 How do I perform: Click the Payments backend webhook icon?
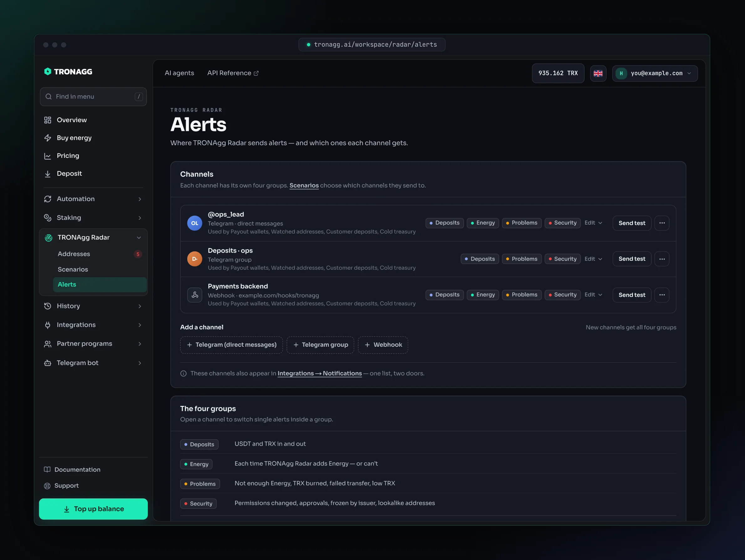[195, 295]
